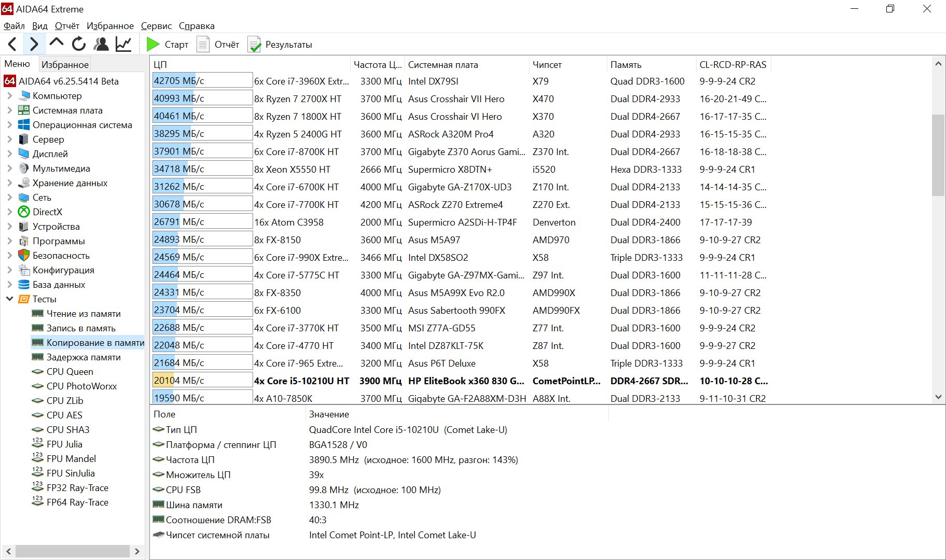Select the 42705 МБ/с result bar
This screenshot has width=946, height=560.
point(202,81)
